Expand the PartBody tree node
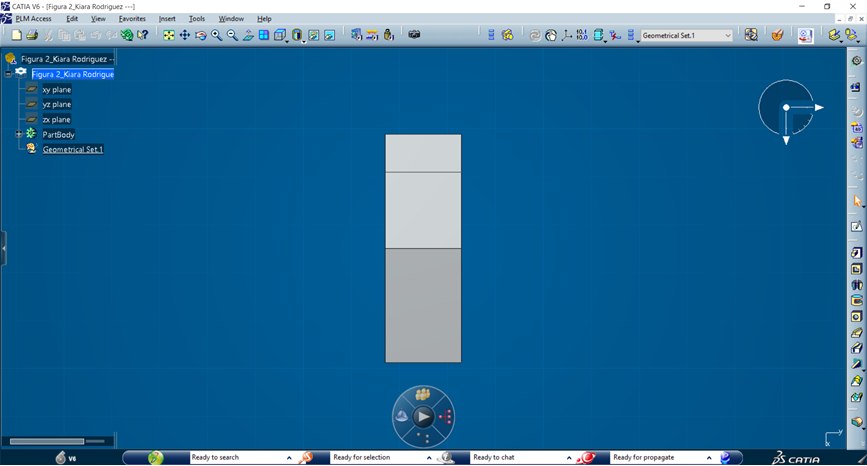 tap(19, 134)
